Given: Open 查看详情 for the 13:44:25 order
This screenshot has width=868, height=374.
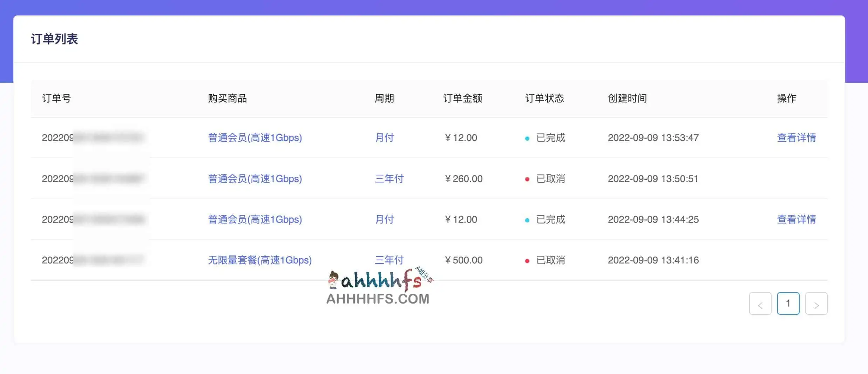Looking at the screenshot, I should [x=796, y=219].
